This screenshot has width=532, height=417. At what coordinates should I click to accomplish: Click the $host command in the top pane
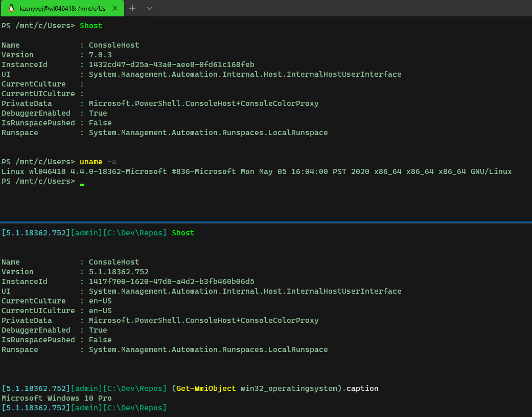91,25
